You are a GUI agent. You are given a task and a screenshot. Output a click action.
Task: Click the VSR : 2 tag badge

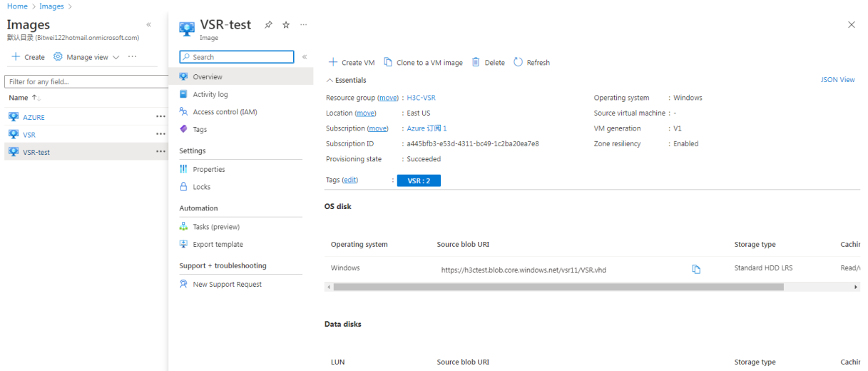[x=419, y=181]
